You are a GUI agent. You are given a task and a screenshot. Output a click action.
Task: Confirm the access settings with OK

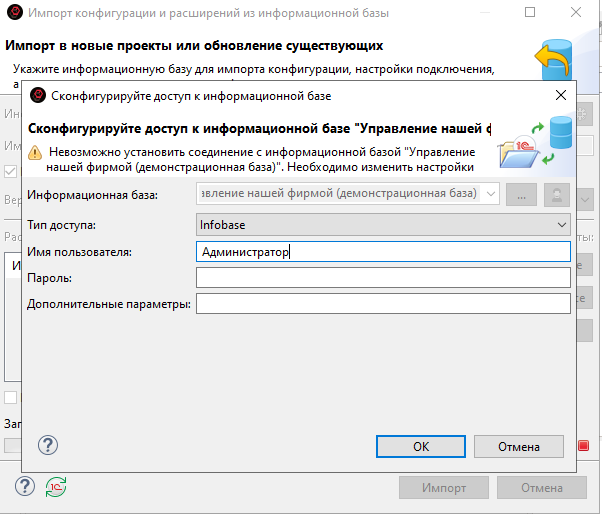click(421, 447)
